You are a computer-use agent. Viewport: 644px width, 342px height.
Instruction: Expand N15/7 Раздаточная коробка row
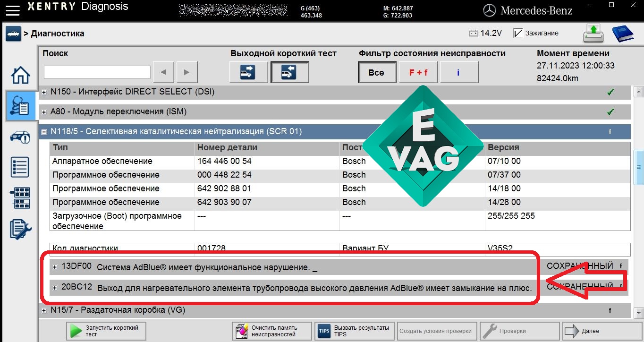click(x=44, y=311)
